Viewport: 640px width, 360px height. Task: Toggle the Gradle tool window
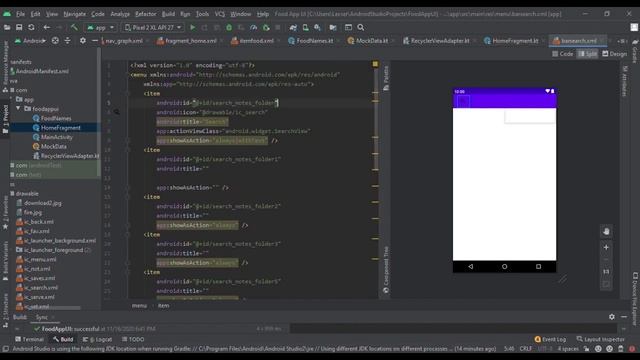pos(635,51)
